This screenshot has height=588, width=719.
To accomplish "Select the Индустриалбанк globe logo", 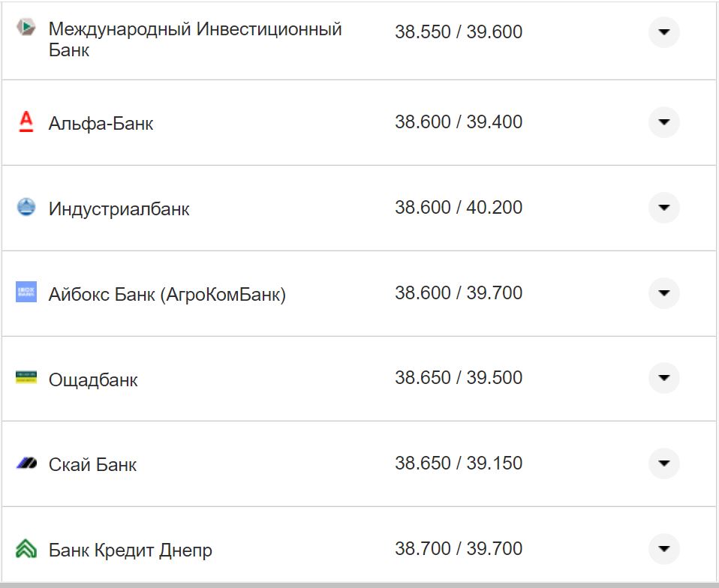I will (25, 208).
